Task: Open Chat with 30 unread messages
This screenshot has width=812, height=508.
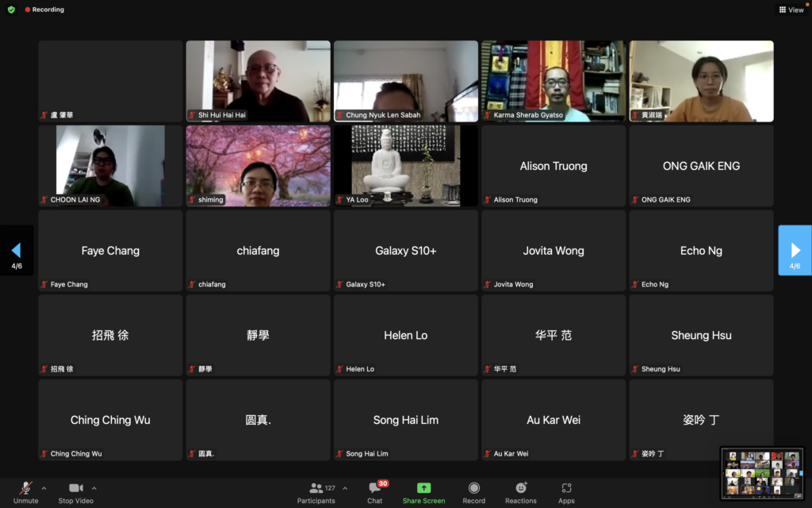Action: [375, 488]
